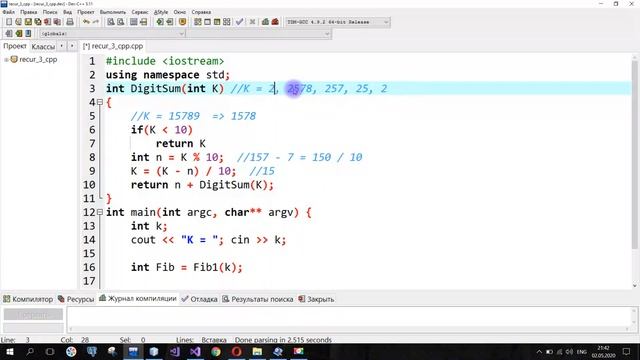Image resolution: width=640 pixels, height=360 pixels.
Task: Click the blue book icon in second toolbar row
Action: pyautogui.click(x=28, y=33)
